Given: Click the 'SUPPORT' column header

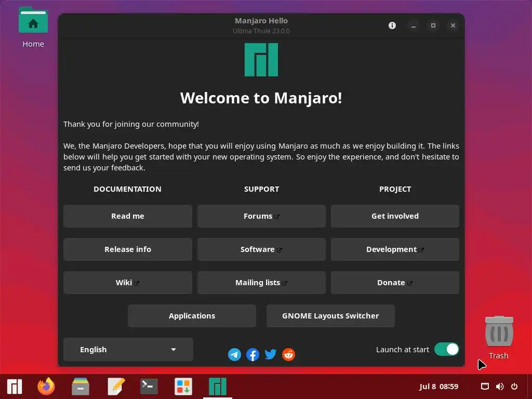Looking at the screenshot, I should 261,189.
